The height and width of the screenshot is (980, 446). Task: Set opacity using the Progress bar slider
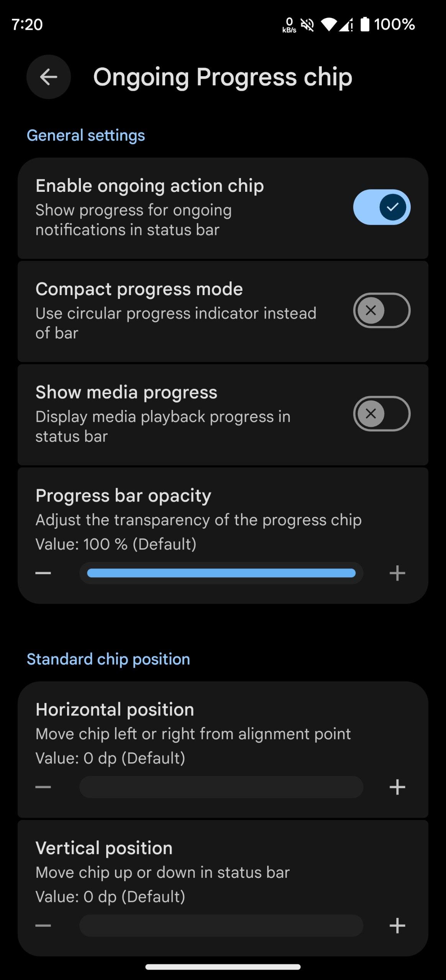(221, 573)
